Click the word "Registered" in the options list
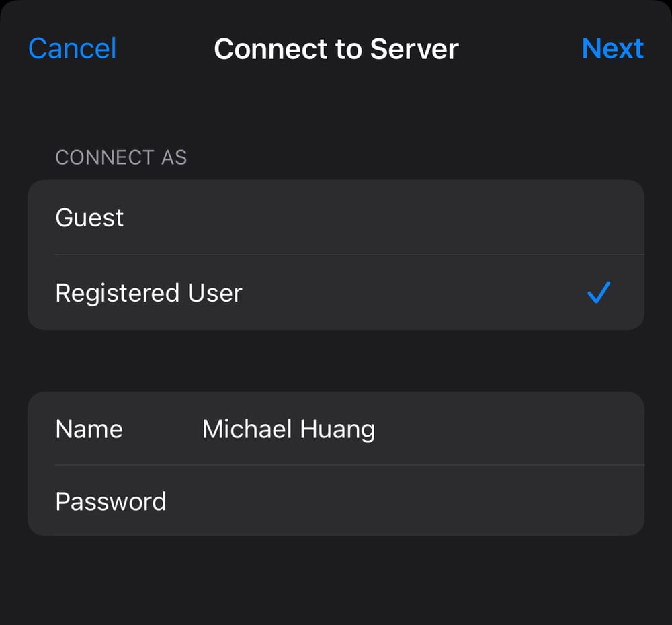 118,293
